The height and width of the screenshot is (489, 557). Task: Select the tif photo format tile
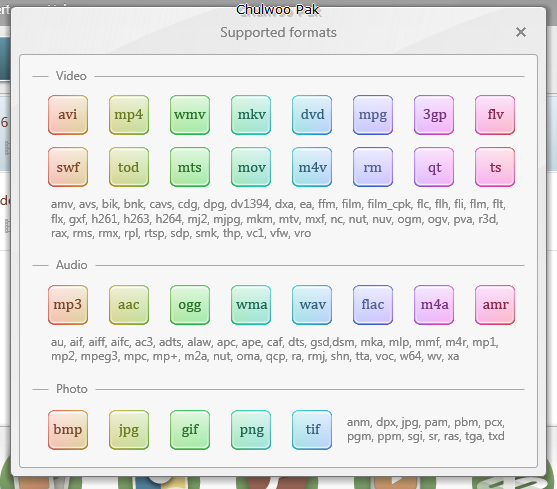pyautogui.click(x=312, y=430)
